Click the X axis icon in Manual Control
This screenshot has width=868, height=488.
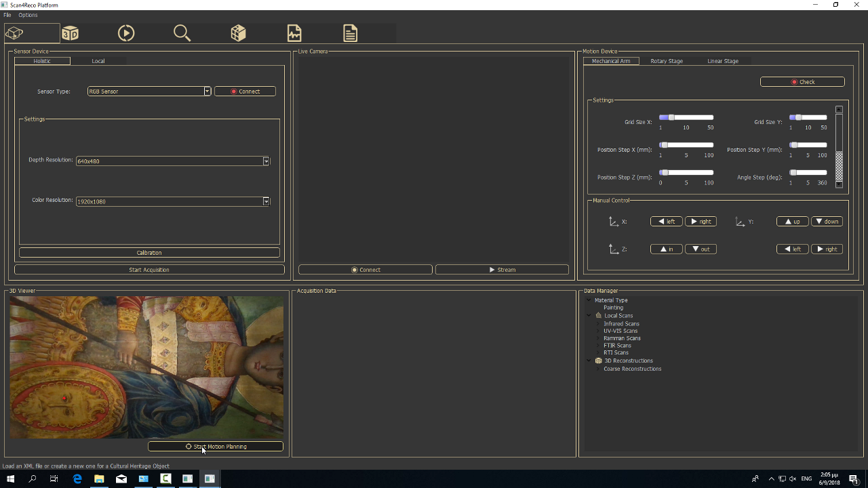coord(614,222)
